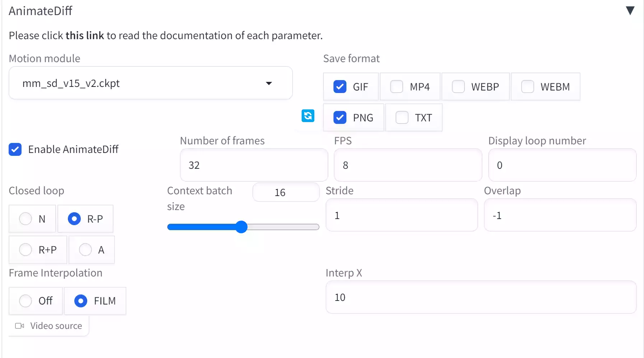Check the WEBP format option
The height and width of the screenshot is (358, 644).
tap(458, 87)
